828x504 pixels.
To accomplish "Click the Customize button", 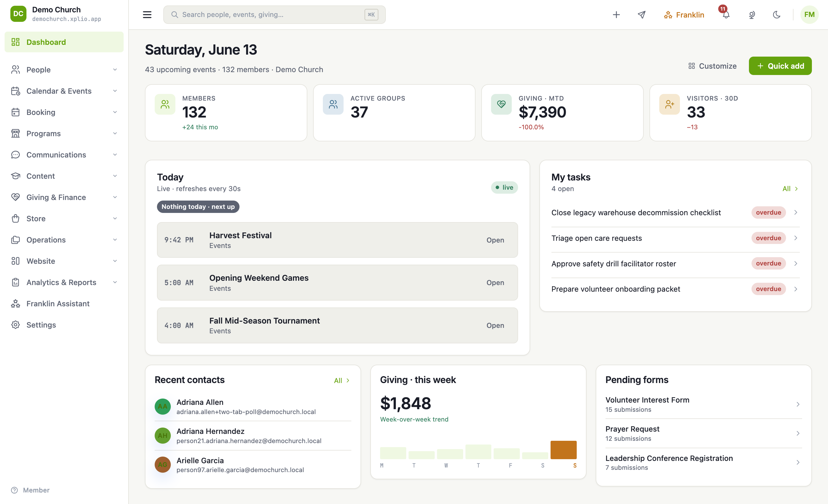I will click(x=712, y=66).
